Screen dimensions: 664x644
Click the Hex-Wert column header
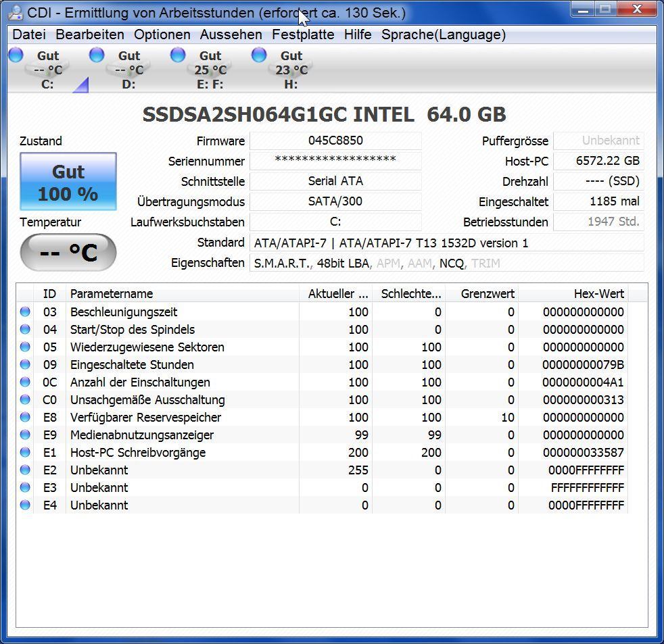(574, 294)
